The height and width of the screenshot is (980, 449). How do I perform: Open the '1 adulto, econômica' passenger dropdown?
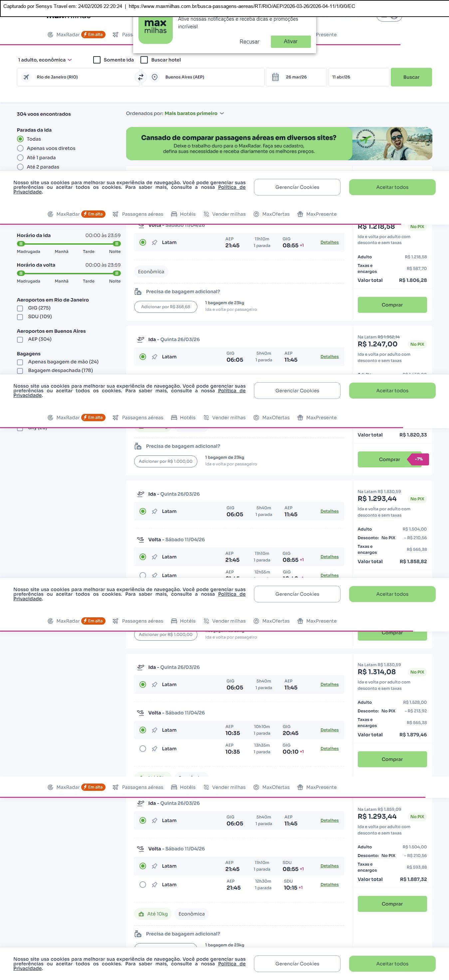click(x=45, y=60)
